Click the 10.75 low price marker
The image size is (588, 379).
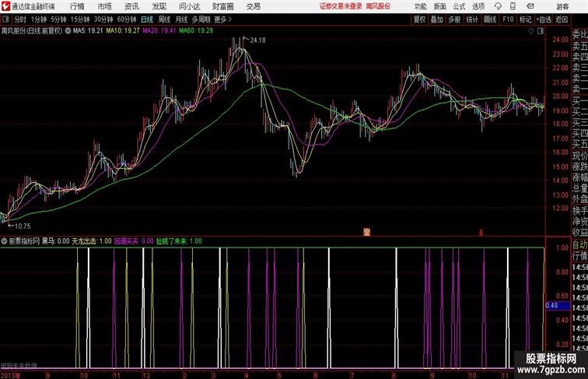[x=23, y=226]
